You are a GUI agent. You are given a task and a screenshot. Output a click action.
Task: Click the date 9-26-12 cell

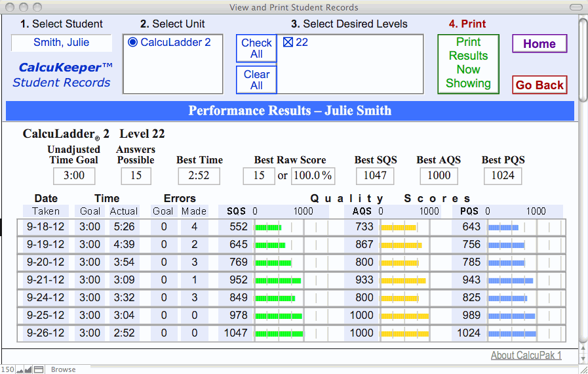point(45,333)
